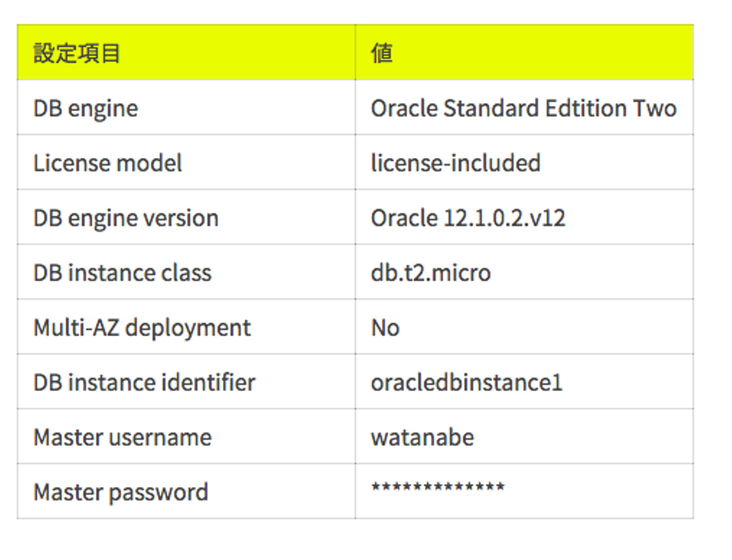732x560 pixels.
Task: Select DB instance class label
Action: 122,273
